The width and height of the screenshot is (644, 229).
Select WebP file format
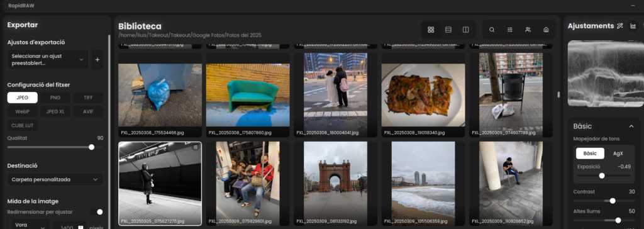23,111
